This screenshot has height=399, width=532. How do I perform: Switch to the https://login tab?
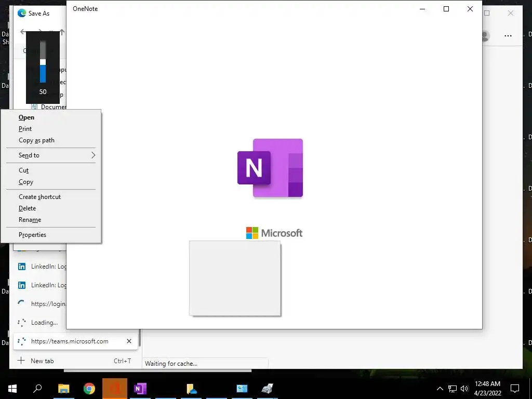40,303
